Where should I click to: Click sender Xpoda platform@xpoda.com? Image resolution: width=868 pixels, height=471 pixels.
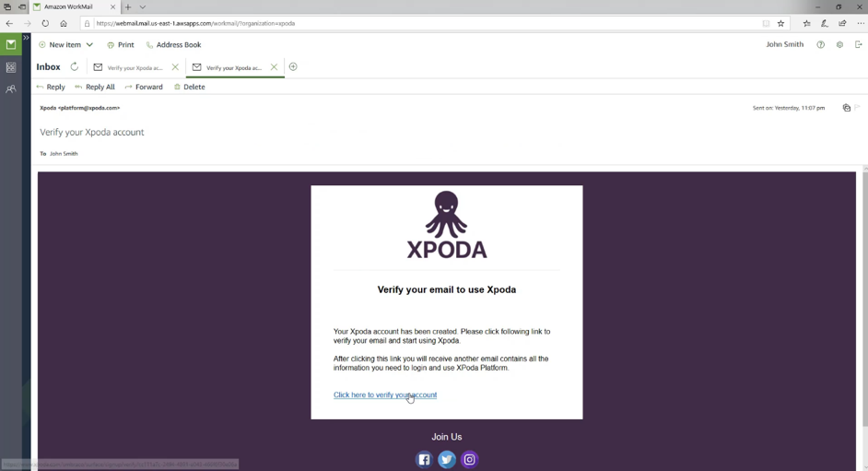point(80,108)
